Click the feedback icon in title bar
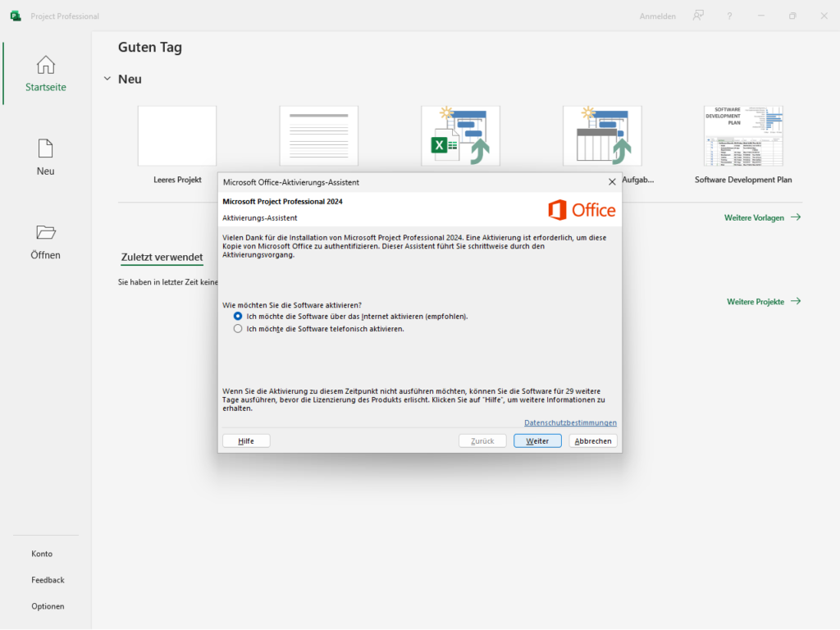Viewport: 840px width, 630px height. coord(698,16)
